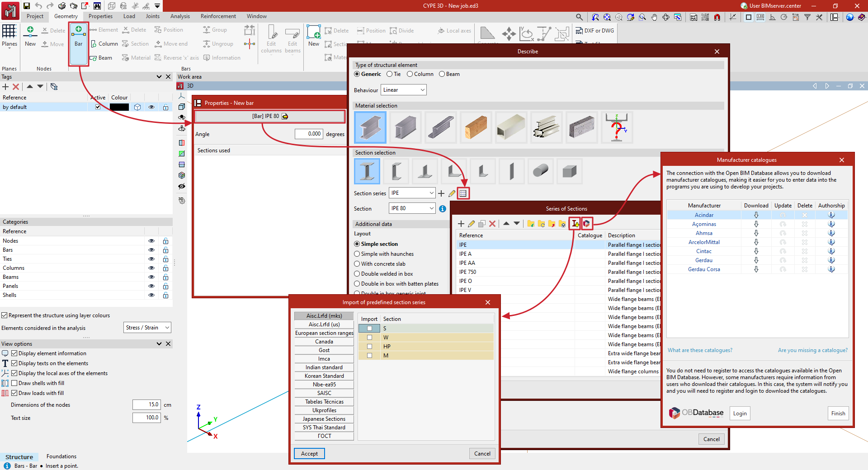The height and width of the screenshot is (470, 868).
Task: Collapse the View options panel
Action: click(x=159, y=344)
